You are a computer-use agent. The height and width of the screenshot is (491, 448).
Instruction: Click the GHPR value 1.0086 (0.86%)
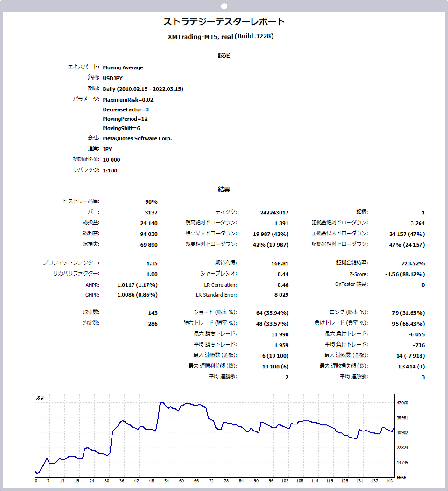(x=137, y=295)
